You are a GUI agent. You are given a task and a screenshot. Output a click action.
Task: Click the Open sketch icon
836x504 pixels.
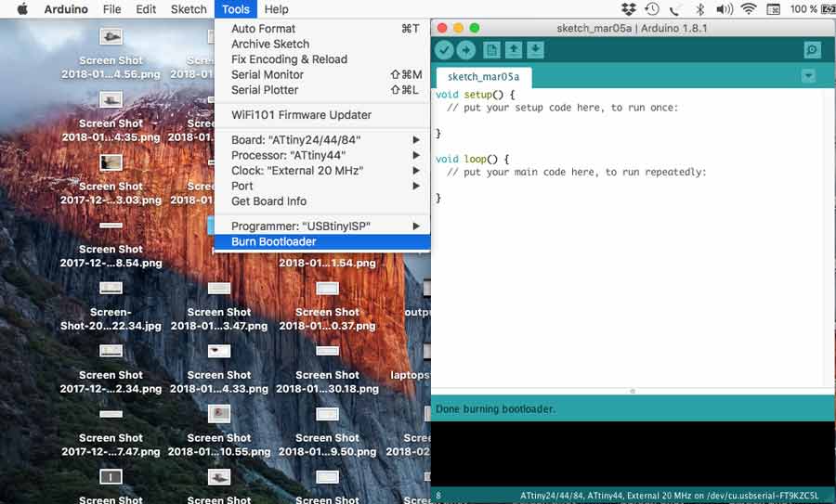click(x=514, y=50)
